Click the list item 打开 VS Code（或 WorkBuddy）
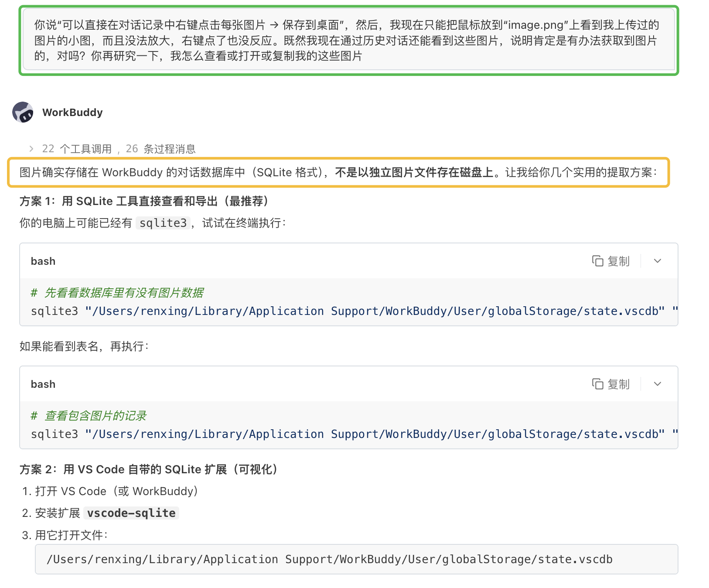 pos(117,491)
